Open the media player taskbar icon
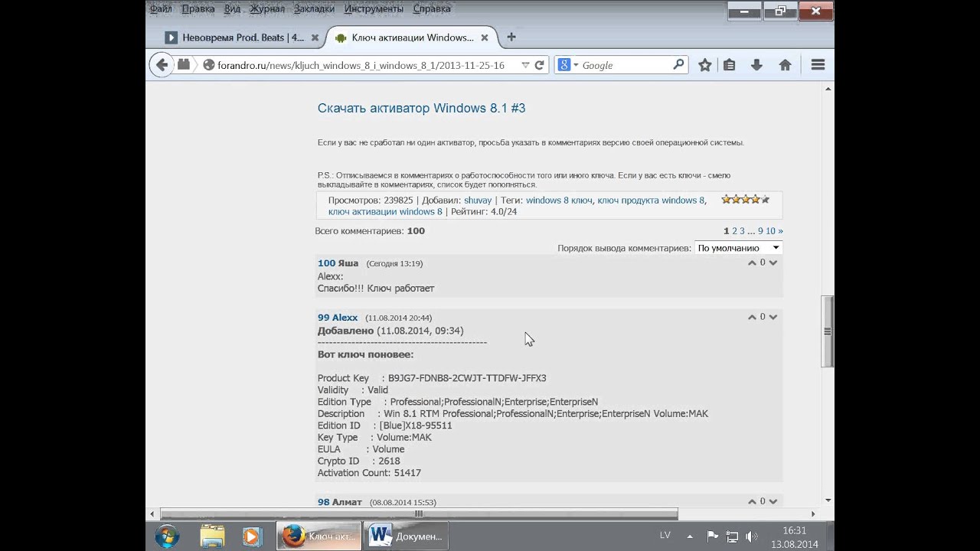Viewport: 980px width, 551px height. (x=251, y=536)
